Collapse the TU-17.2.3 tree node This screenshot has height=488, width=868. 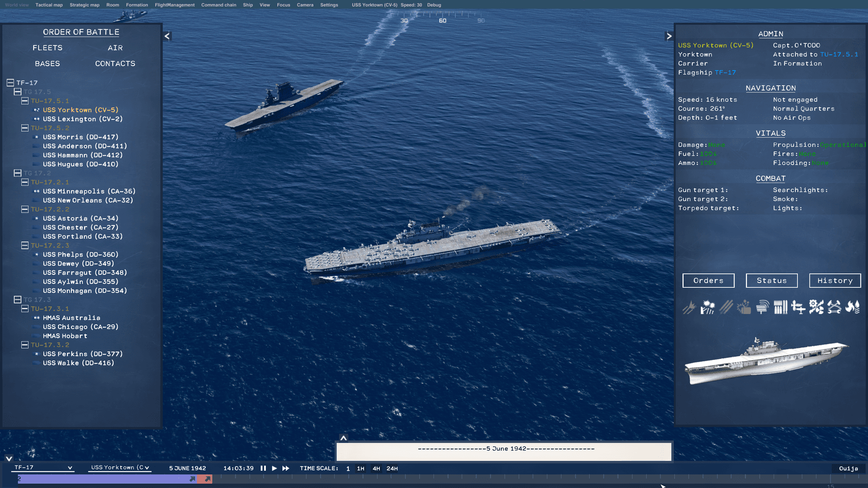coord(25,246)
